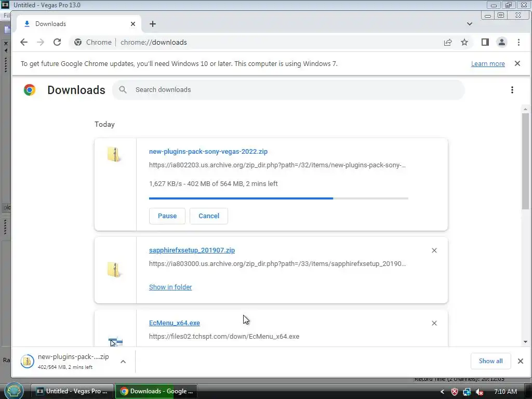Switch to Untitled - Vegas Pro taskbar item
This screenshot has width=532, height=399.
pyautogui.click(x=72, y=391)
